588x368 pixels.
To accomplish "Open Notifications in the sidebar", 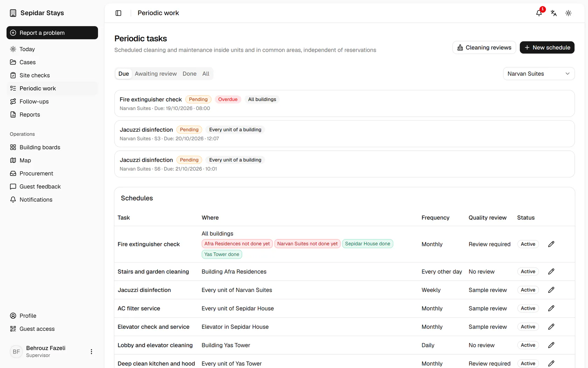I will coord(52,199).
